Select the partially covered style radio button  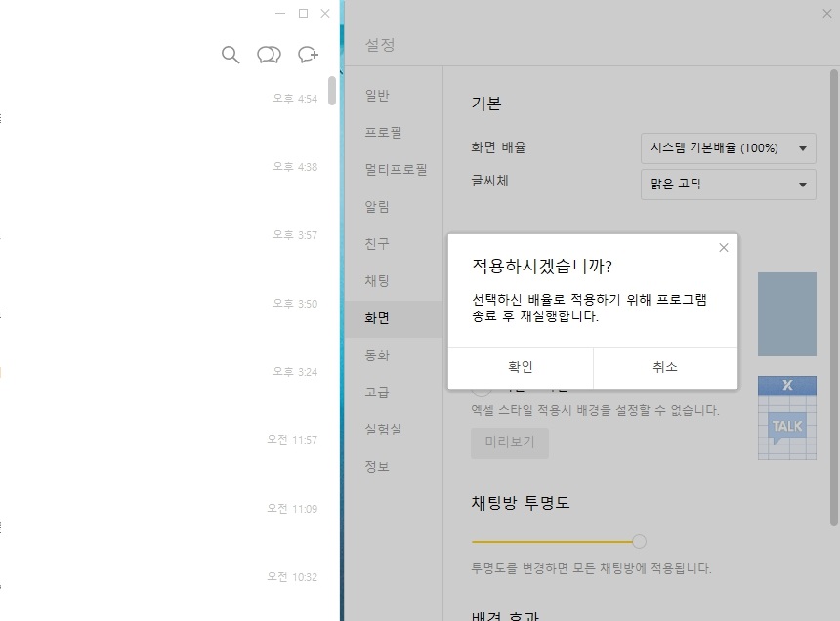click(x=480, y=388)
